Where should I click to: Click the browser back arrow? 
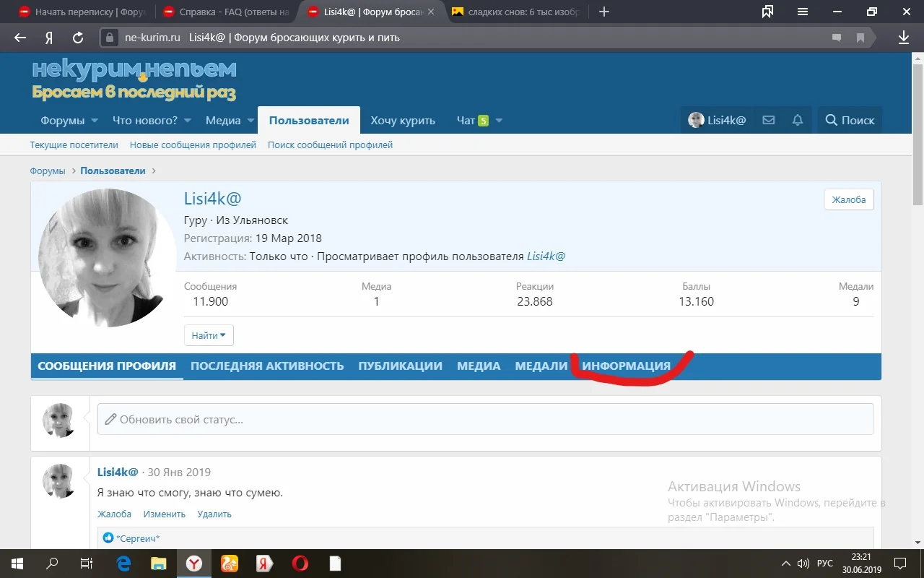pos(20,38)
